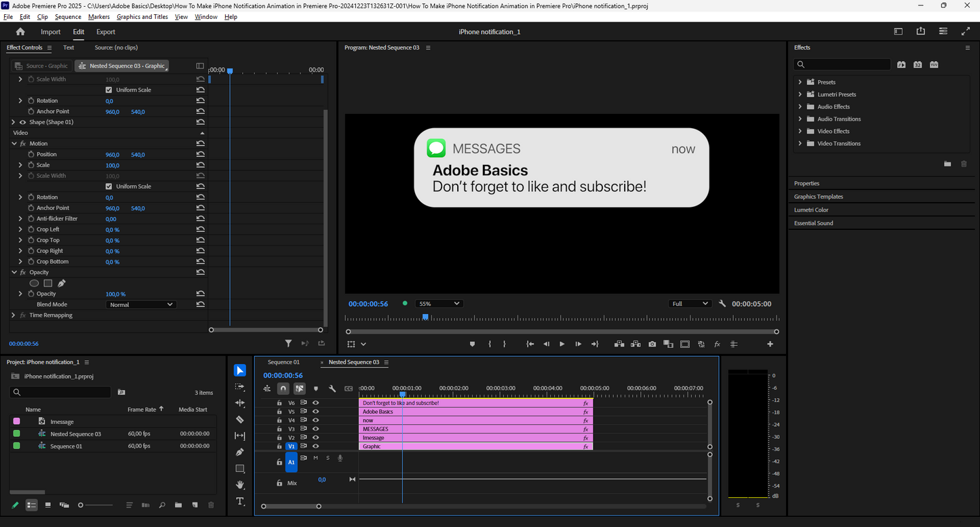Open the Lumetri Color panel

point(811,210)
